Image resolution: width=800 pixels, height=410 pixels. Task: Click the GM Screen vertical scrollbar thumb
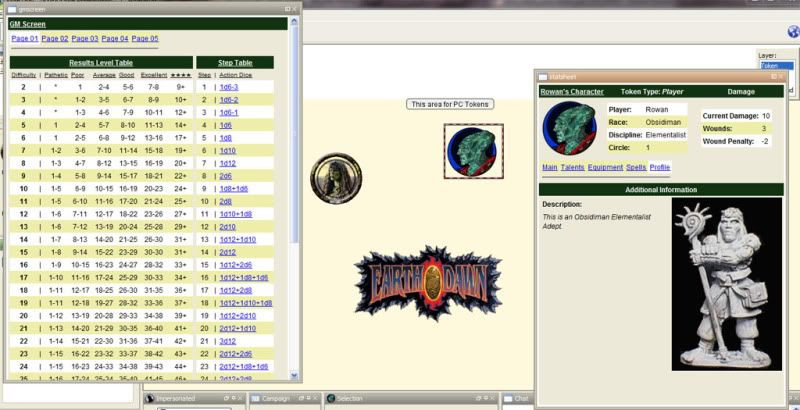(x=294, y=134)
